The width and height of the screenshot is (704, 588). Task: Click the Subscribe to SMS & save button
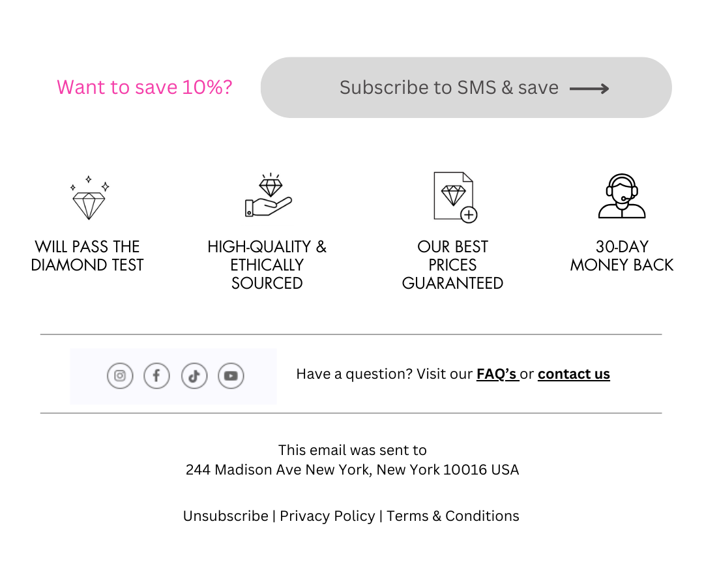[x=466, y=87]
